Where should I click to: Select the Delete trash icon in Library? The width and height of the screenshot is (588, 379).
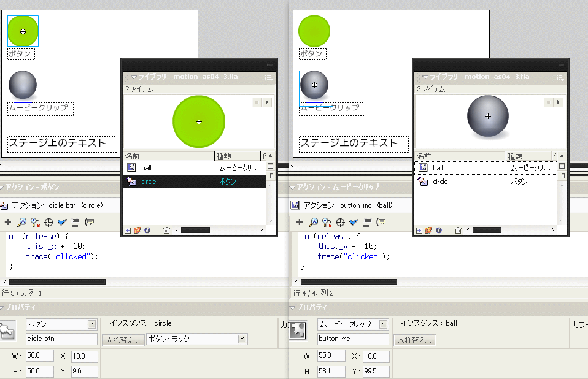click(x=166, y=229)
